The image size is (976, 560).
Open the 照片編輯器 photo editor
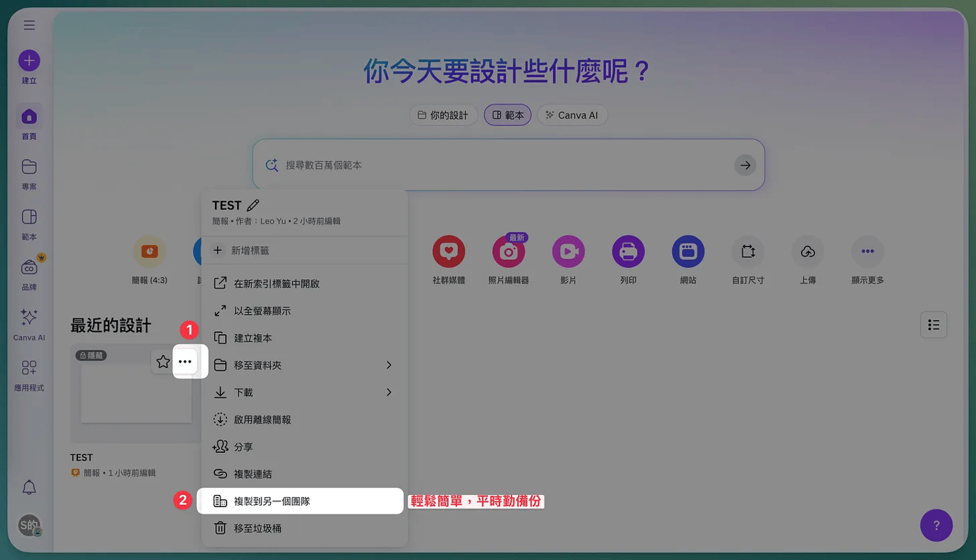tap(509, 261)
